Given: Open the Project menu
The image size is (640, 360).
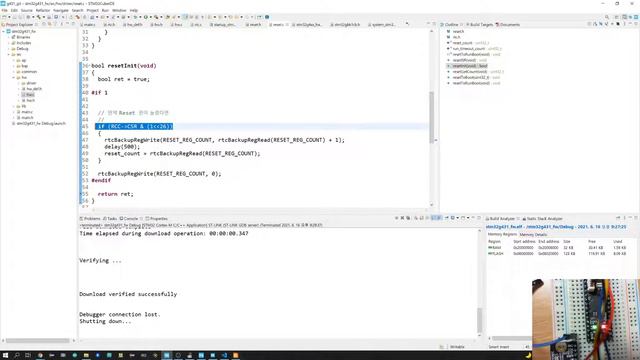Looking at the screenshot, I should pyautogui.click(x=92, y=10).
